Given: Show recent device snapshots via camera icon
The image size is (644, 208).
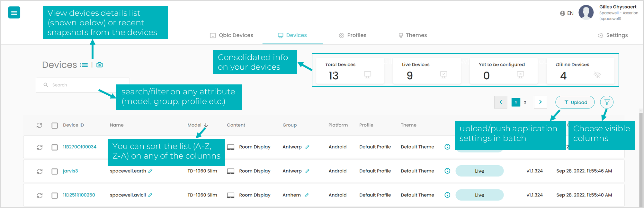Looking at the screenshot, I should click(100, 65).
